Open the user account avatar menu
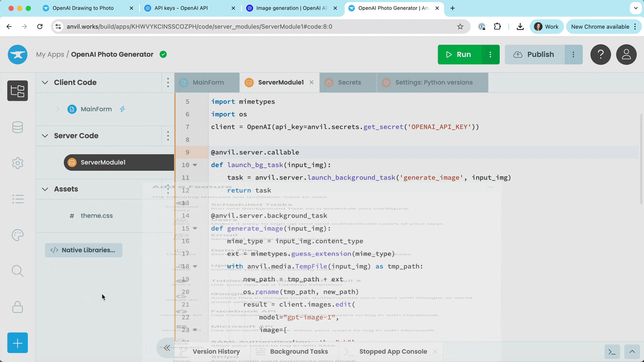Viewport: 644px width, 362px height. (x=626, y=54)
